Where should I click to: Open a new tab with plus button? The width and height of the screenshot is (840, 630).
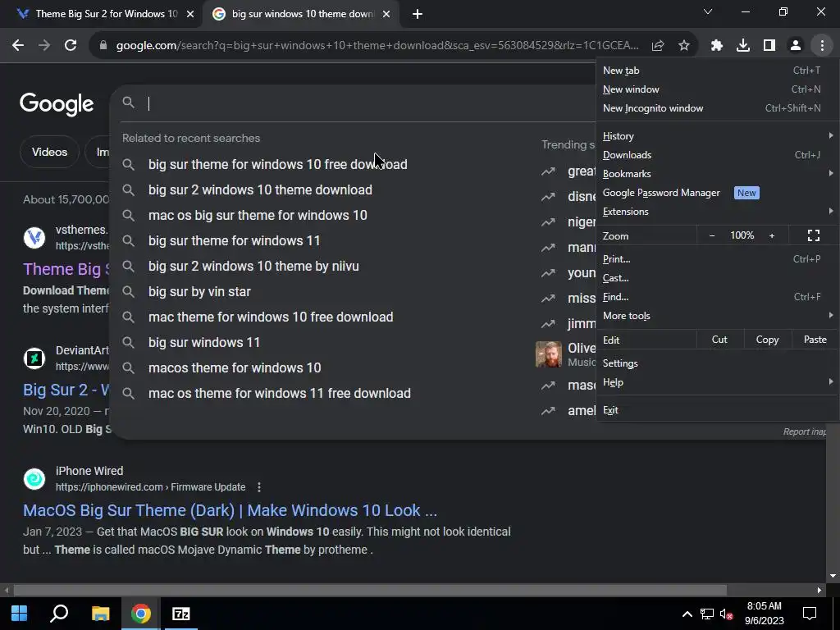pos(418,14)
